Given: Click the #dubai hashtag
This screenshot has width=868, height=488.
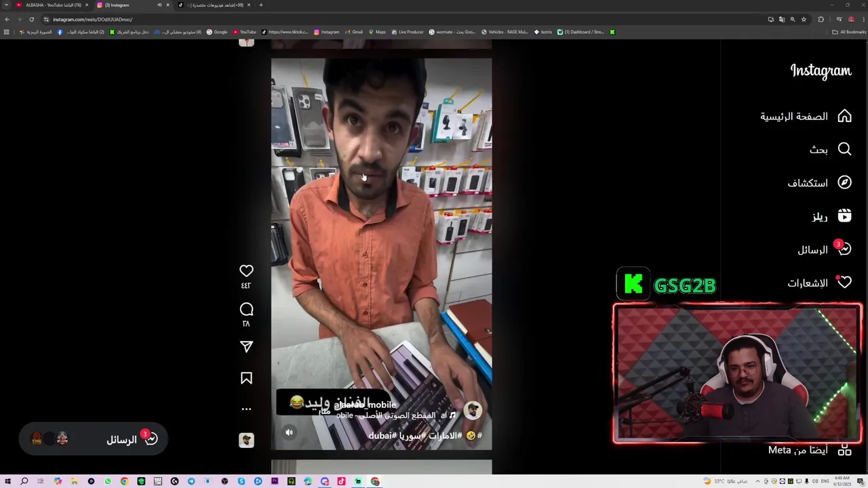Looking at the screenshot, I should point(382,435).
